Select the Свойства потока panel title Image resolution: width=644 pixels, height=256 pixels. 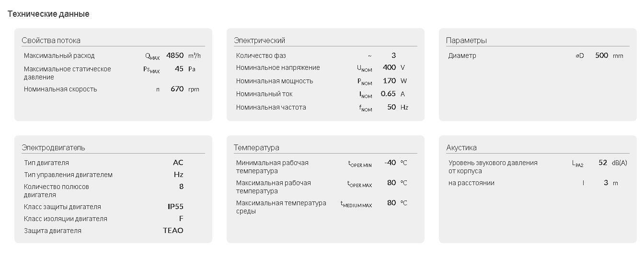(x=51, y=41)
